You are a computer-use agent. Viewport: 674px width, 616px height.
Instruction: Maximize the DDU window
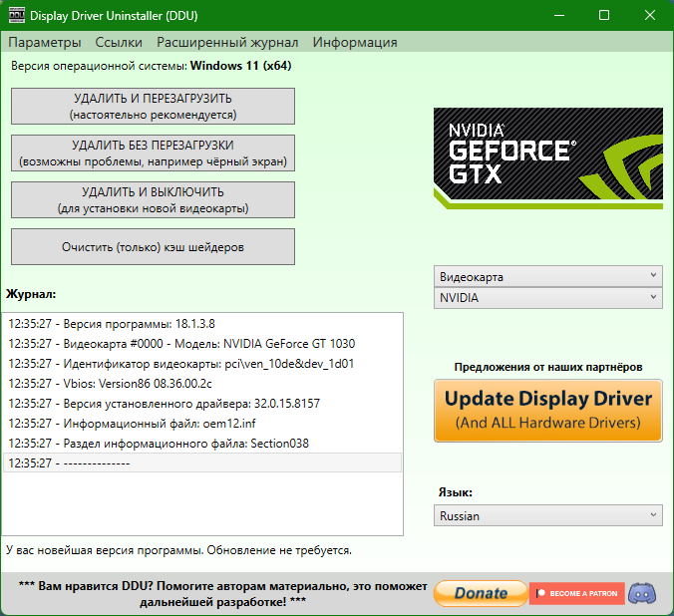coord(604,16)
